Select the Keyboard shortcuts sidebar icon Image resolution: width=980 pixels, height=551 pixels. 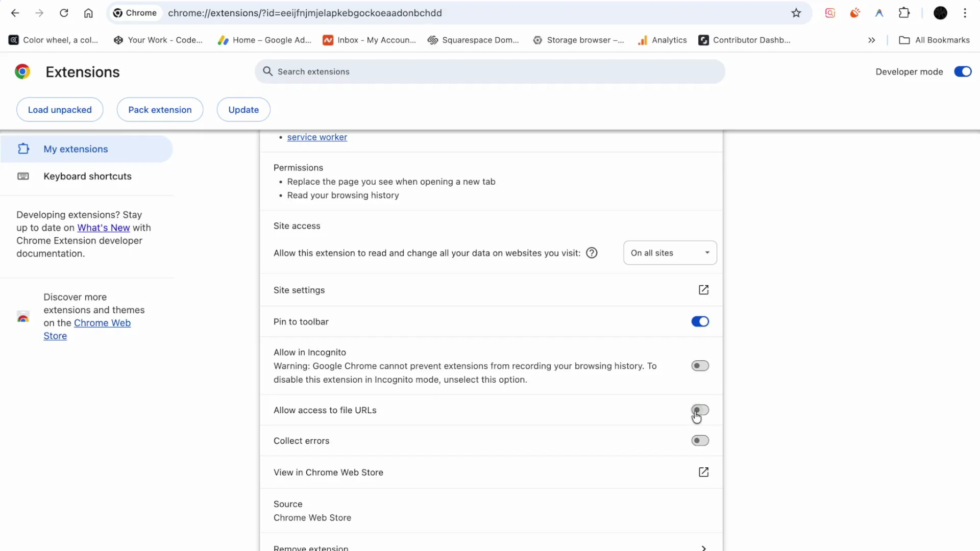(23, 176)
